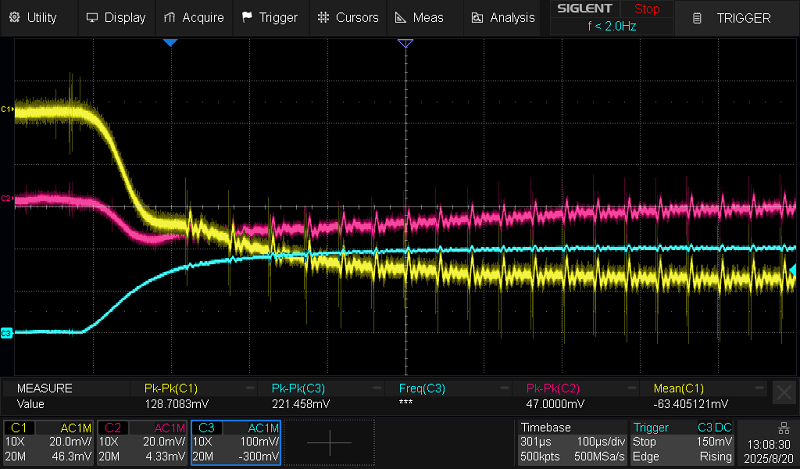
Task: Click the cyan trigger level arrow on right edge
Action: point(794,271)
